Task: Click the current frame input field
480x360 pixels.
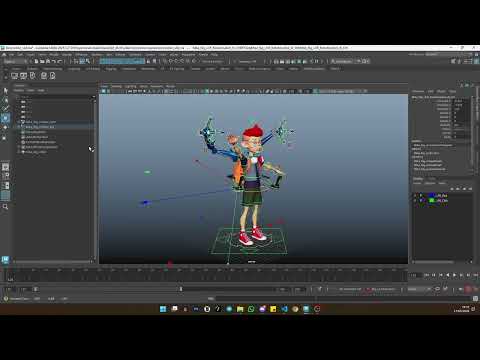Action: tap(415, 275)
